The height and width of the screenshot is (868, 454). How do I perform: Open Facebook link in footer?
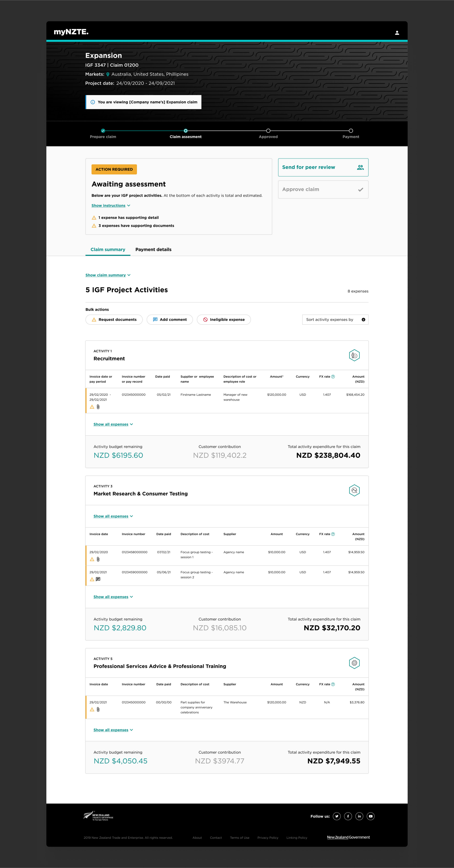[x=348, y=816]
